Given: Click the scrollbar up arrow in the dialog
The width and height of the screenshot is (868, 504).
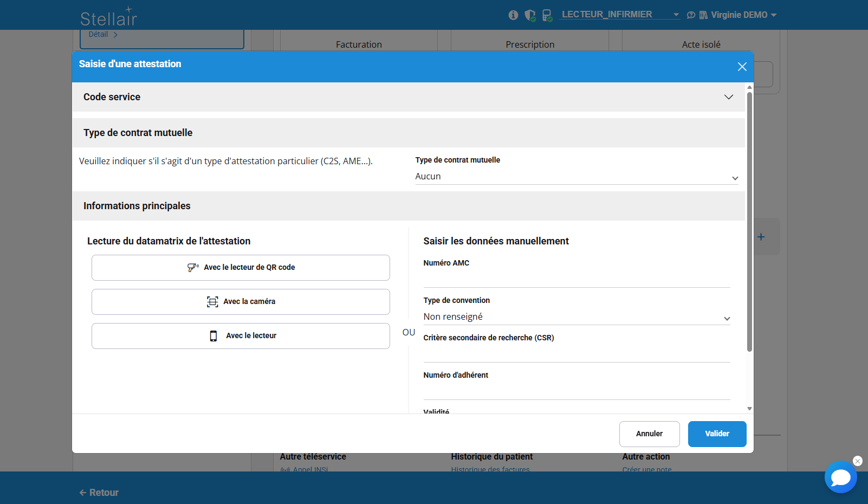Looking at the screenshot, I should 749,87.
